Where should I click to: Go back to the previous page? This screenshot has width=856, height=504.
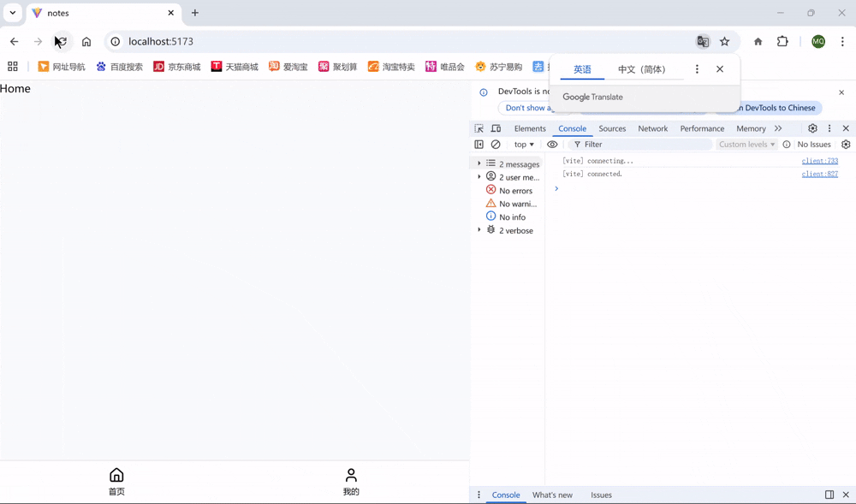click(15, 41)
